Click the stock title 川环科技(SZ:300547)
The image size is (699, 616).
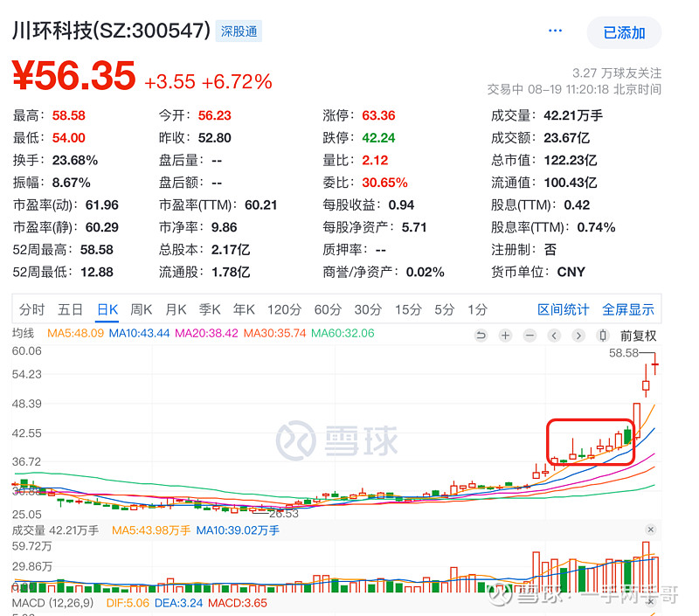tap(111, 31)
